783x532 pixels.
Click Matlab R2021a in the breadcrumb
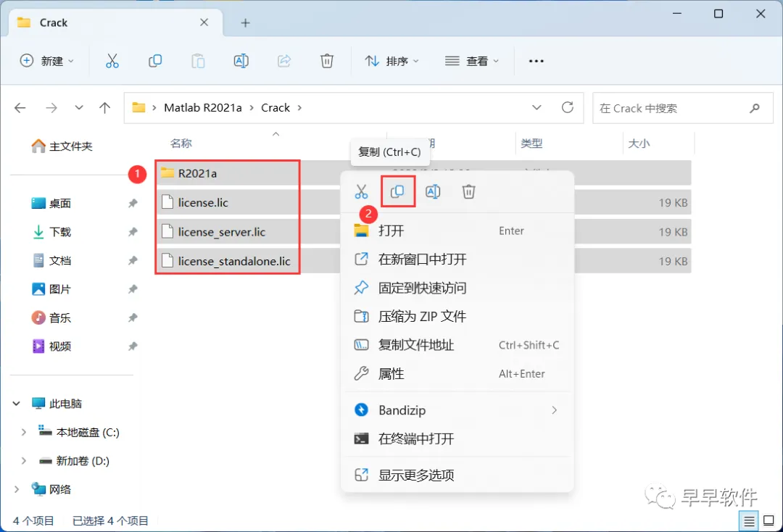point(203,108)
